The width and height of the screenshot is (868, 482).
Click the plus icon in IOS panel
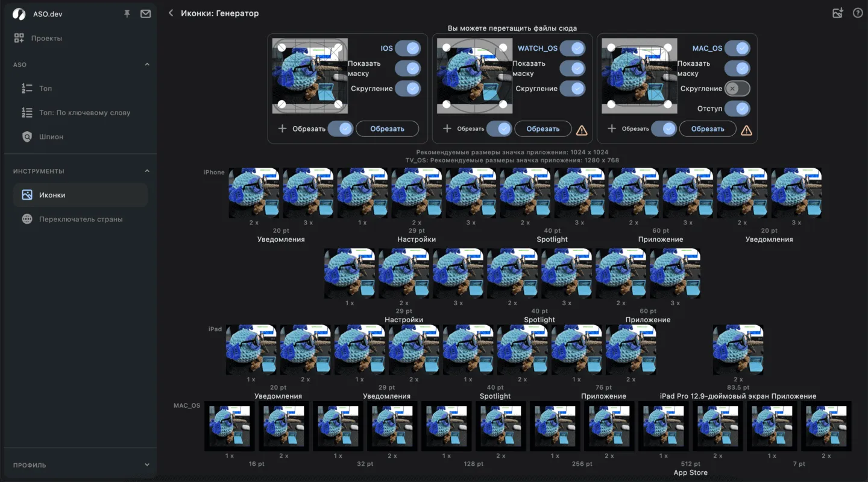point(282,128)
